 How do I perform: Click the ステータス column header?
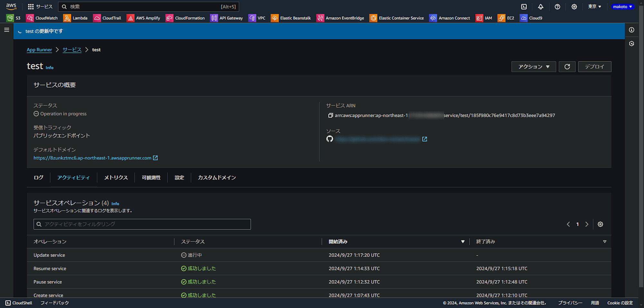(x=193, y=242)
